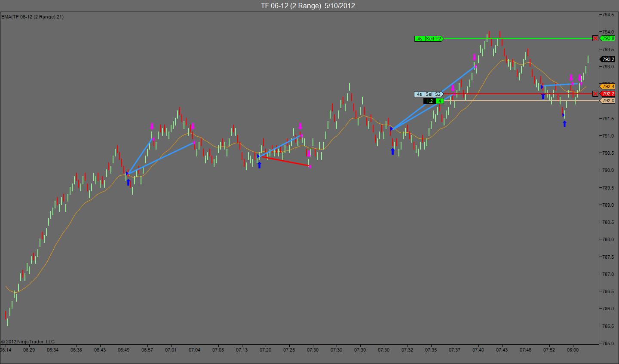
Task: Click the 794.0 price axis label
Action: coord(608,32)
